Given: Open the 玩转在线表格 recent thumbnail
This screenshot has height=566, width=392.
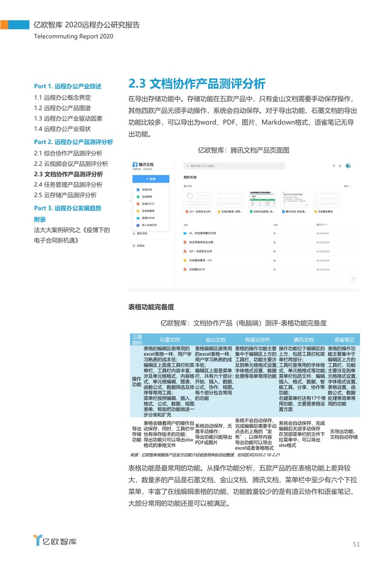Looking at the screenshot, I should pyautogui.click(x=263, y=202).
